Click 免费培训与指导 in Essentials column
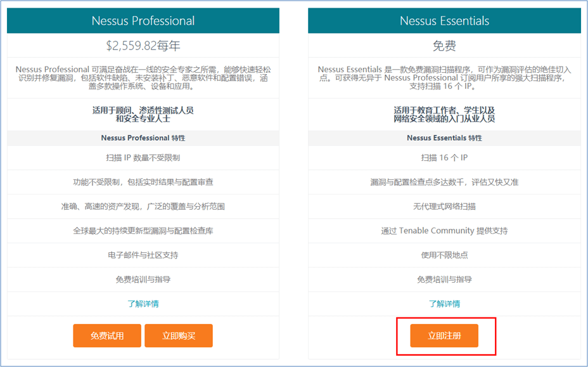Viewport: 588px width, 367px height. point(444,279)
